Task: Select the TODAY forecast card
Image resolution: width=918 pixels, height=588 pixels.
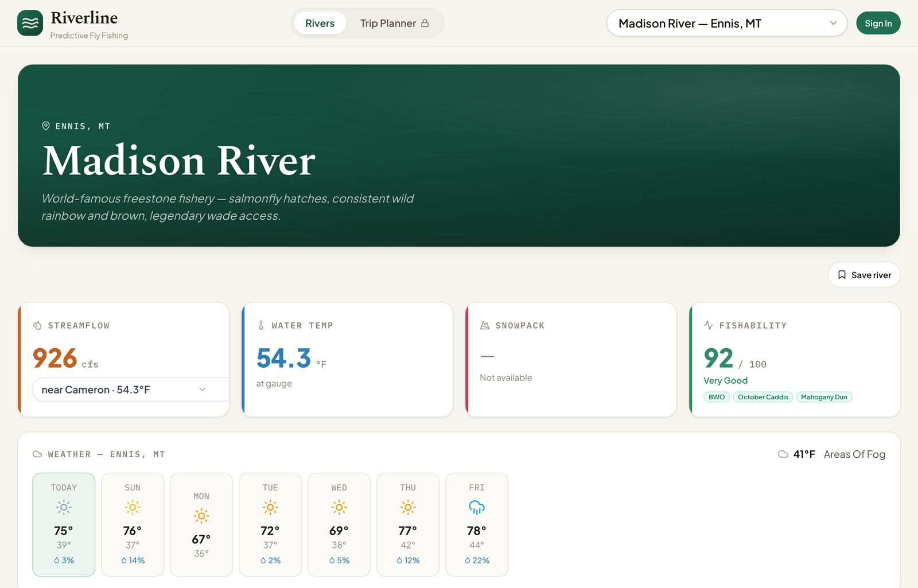Action: [x=64, y=524]
